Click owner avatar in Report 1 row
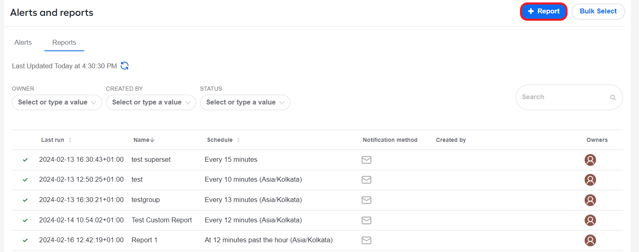 (x=590, y=240)
